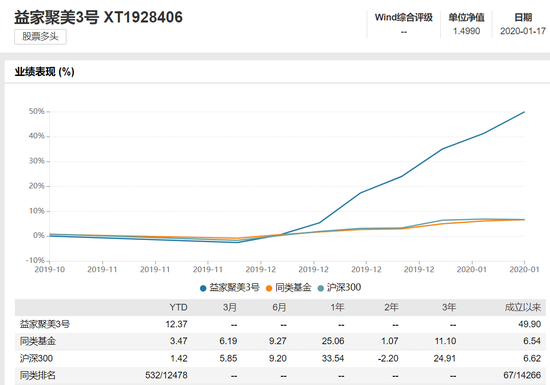Click the 益家聚美3号 table row label
The width and height of the screenshot is (550, 385).
pos(45,324)
